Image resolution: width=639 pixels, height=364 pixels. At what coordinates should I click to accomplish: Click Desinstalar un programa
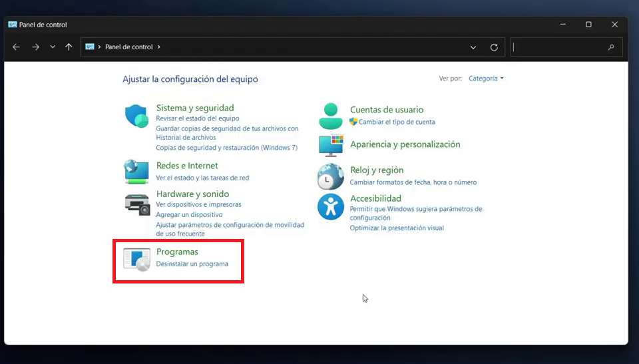(x=192, y=264)
